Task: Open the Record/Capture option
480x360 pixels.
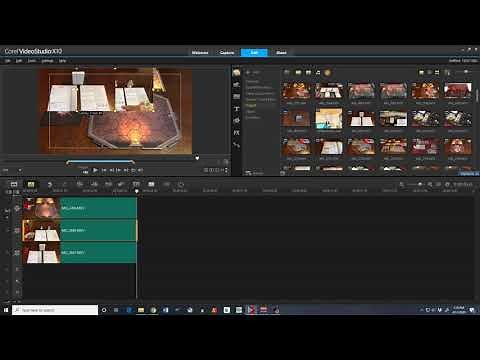Action: coord(80,184)
